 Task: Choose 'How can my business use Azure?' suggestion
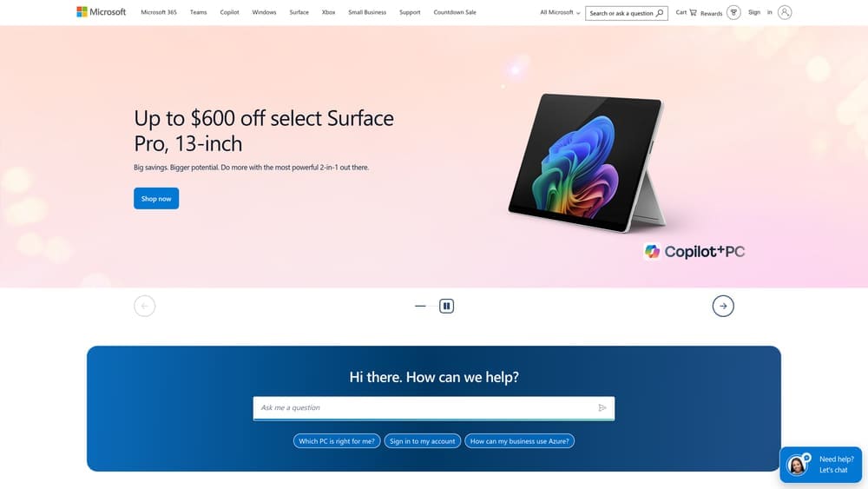(x=519, y=441)
